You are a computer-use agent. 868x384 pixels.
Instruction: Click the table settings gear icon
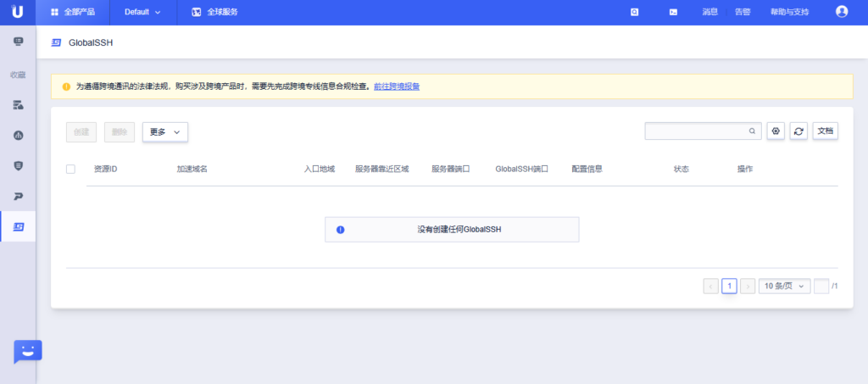776,131
